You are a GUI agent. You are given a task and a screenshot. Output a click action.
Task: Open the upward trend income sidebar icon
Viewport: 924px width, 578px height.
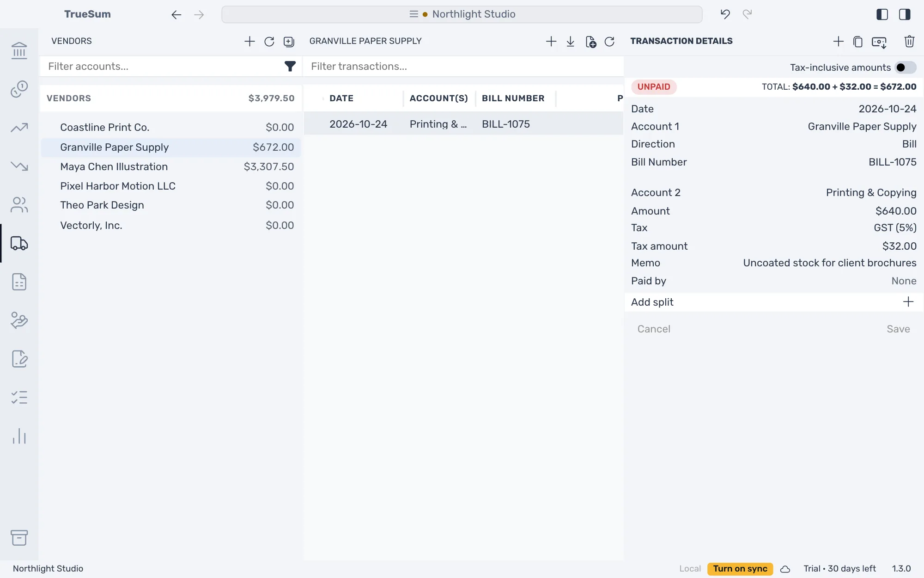(19, 128)
